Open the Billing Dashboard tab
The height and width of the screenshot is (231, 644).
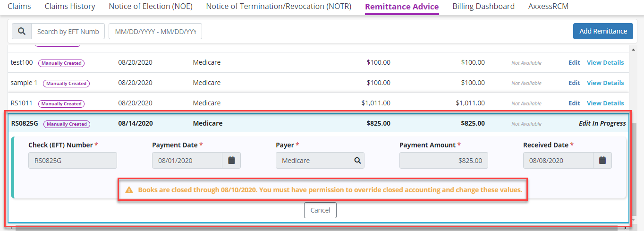(483, 7)
